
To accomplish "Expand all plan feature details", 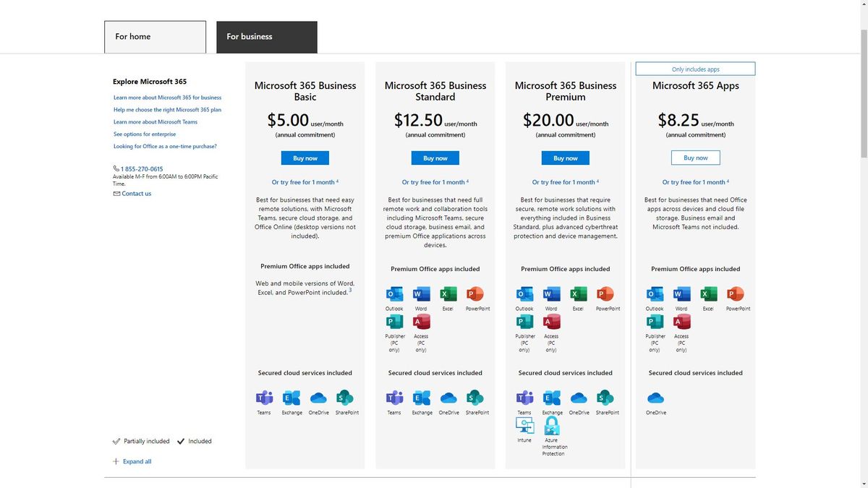I will pyautogui.click(x=137, y=461).
